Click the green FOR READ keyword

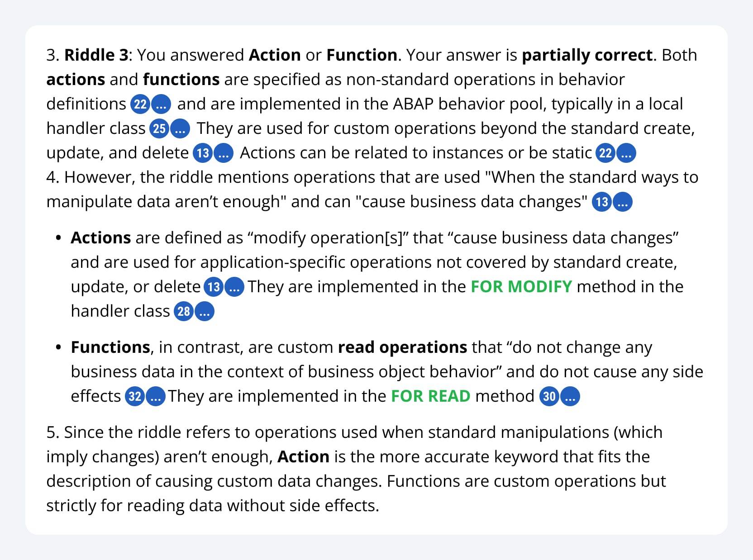tap(431, 396)
